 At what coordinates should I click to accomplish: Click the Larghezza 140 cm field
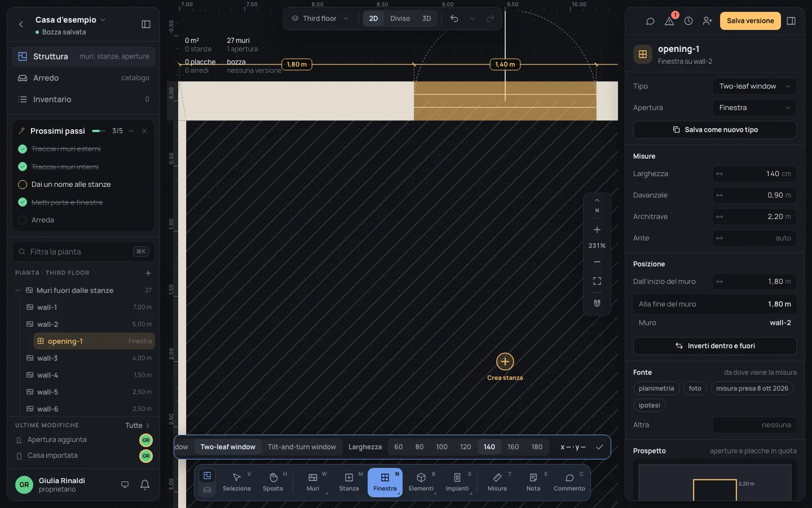[x=754, y=174]
